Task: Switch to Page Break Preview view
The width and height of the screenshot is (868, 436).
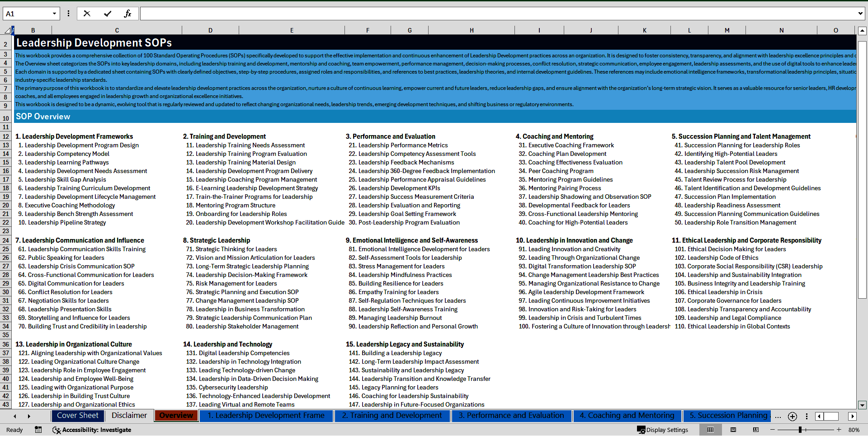Action: point(755,430)
